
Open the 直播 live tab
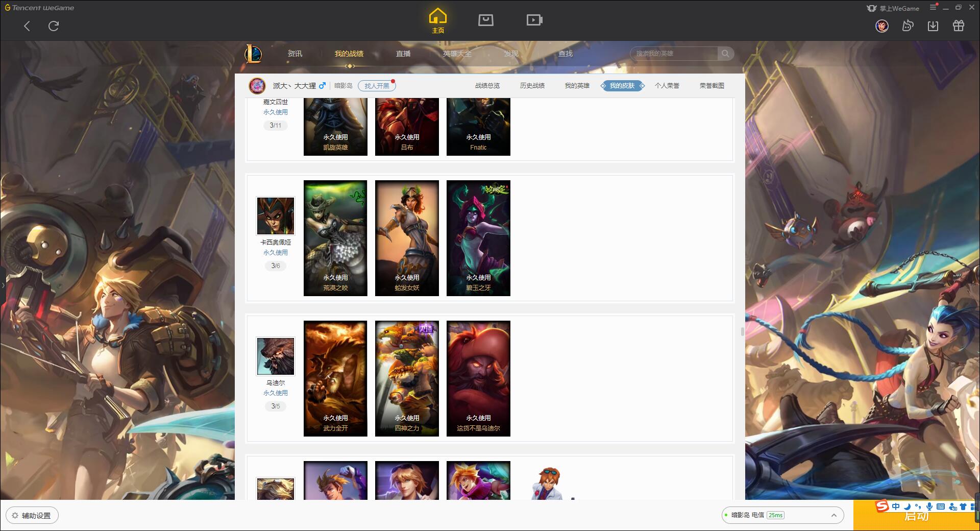(x=403, y=54)
